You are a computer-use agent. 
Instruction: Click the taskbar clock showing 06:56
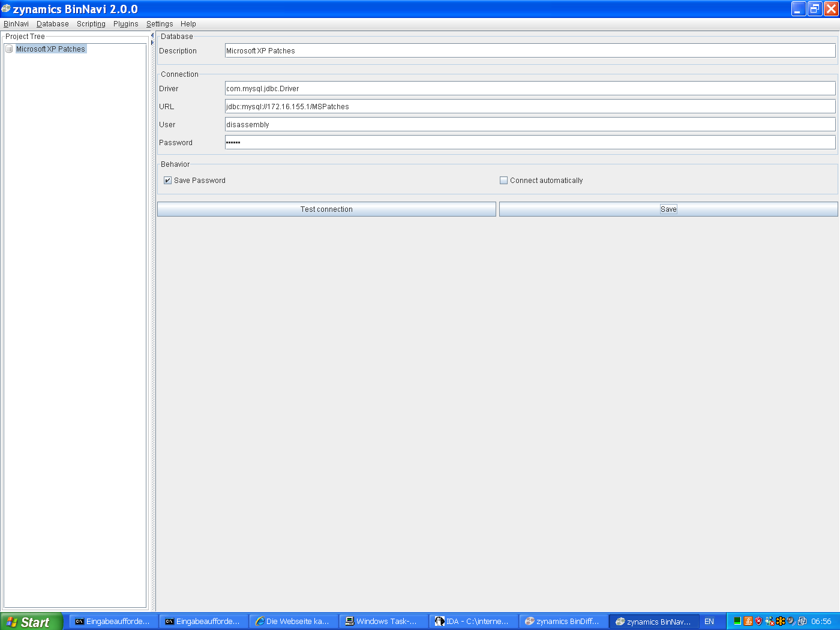[821, 622]
